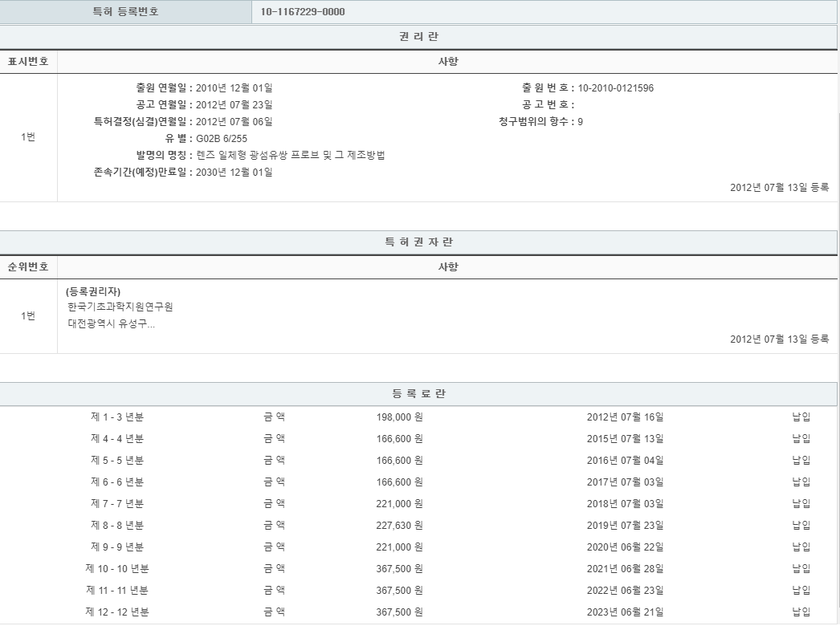The width and height of the screenshot is (840, 626).
Task: Click payment date 2021년 06월 28일
Action: (625, 569)
